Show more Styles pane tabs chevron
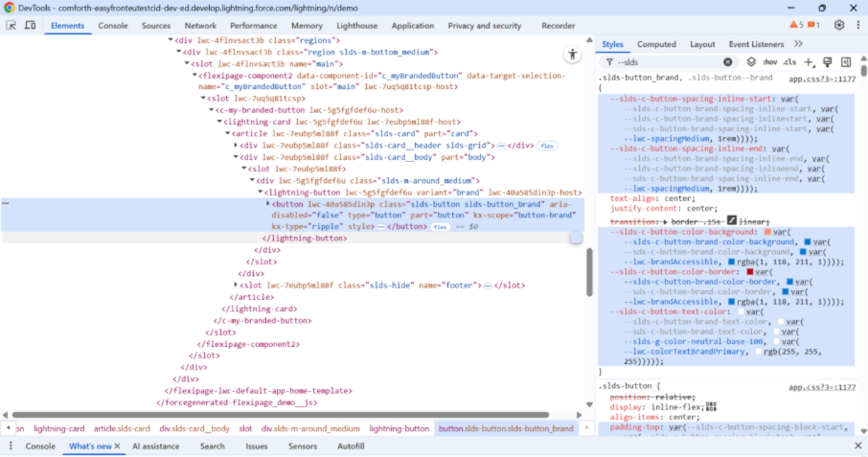The width and height of the screenshot is (868, 457). coord(798,44)
